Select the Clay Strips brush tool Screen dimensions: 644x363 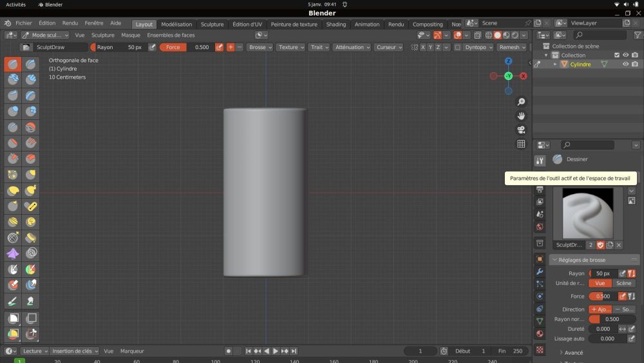[31, 79]
